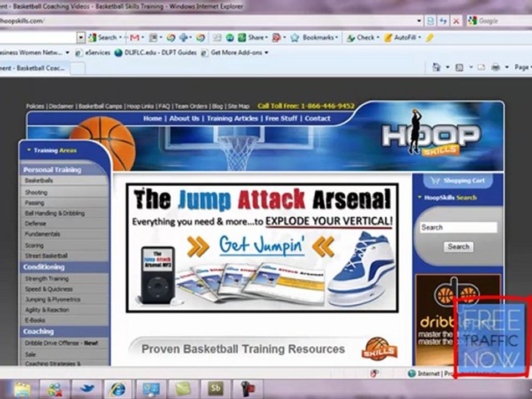Screen dimensions: 532x399
Task: Click the HoopSkills Search text field
Action: pyautogui.click(x=458, y=227)
